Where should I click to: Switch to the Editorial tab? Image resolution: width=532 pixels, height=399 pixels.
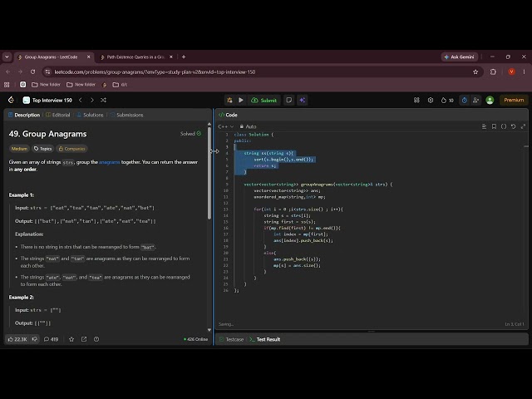[58, 115]
